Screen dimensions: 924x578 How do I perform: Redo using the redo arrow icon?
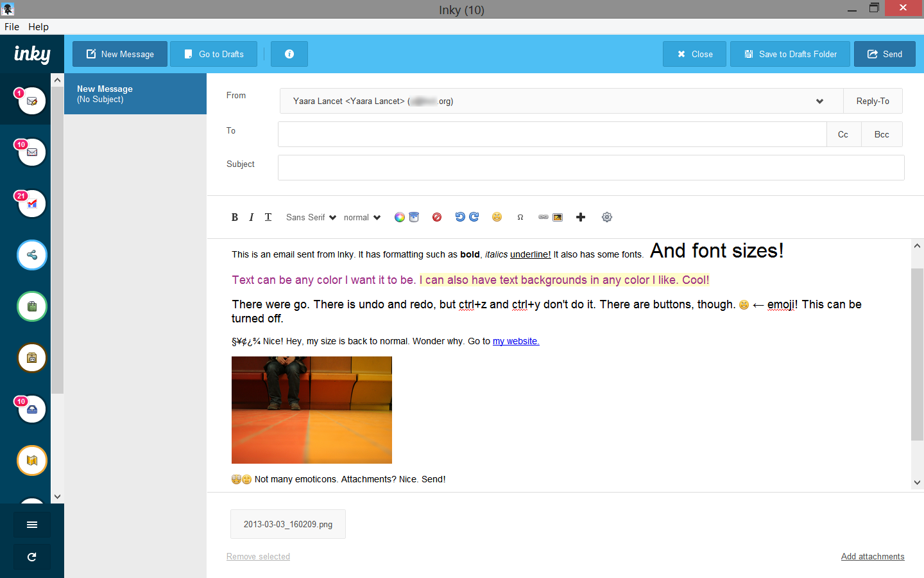click(475, 217)
